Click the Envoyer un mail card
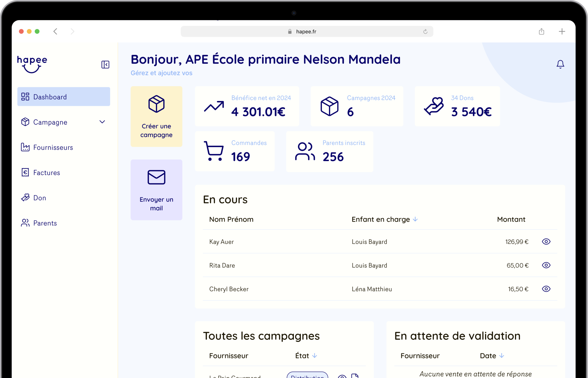The image size is (588, 378). tap(156, 190)
